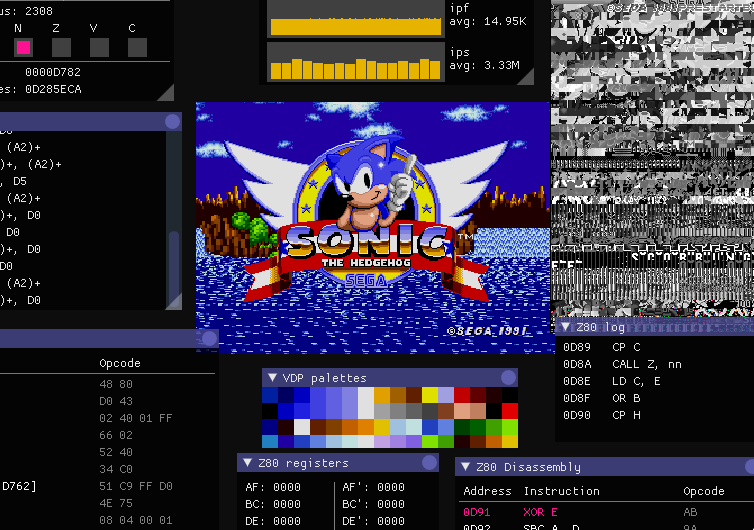Click the opcode bytes 08 04 00 01
754x530 pixels.
tap(136, 520)
